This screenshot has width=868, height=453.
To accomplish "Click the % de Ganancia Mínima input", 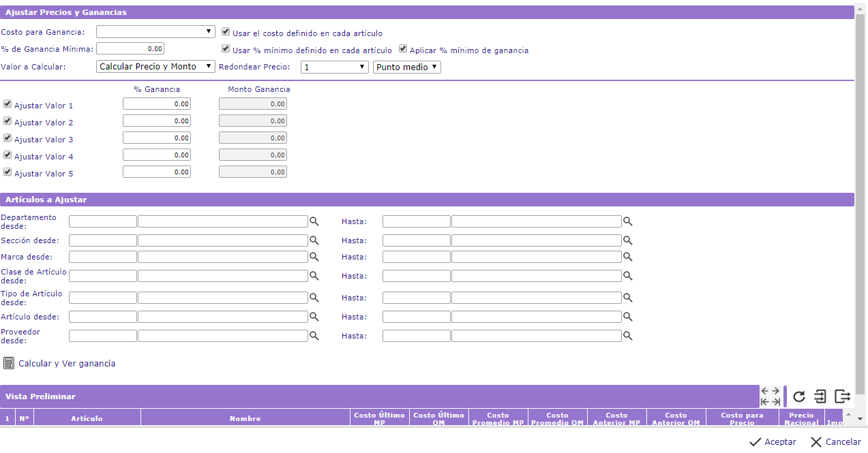I will [x=130, y=49].
